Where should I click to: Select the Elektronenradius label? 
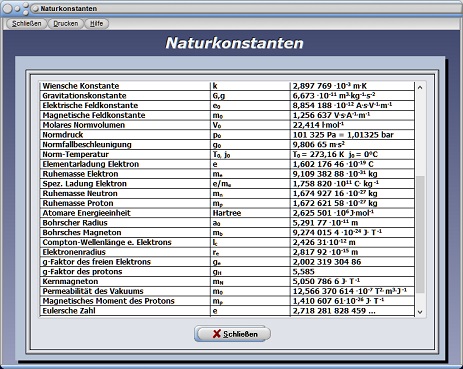pos(74,252)
